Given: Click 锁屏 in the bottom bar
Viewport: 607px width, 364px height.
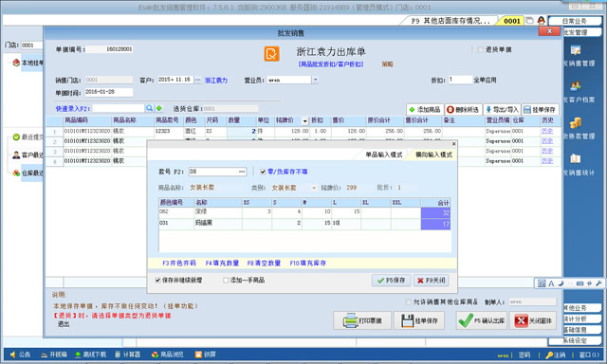Looking at the screenshot, I should [206, 355].
